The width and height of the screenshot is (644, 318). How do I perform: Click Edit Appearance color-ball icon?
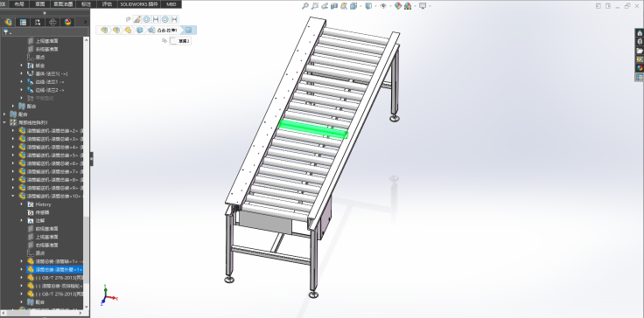point(397,6)
